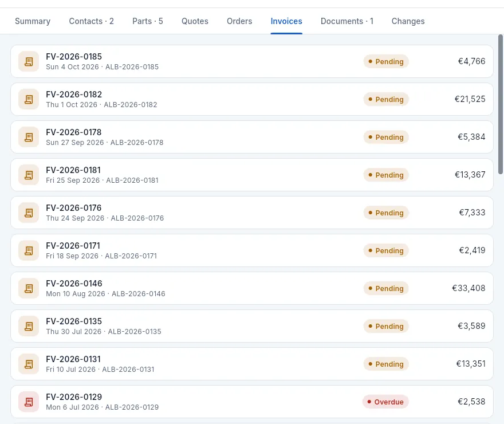Open invoice FV-2026-0182

252,99
